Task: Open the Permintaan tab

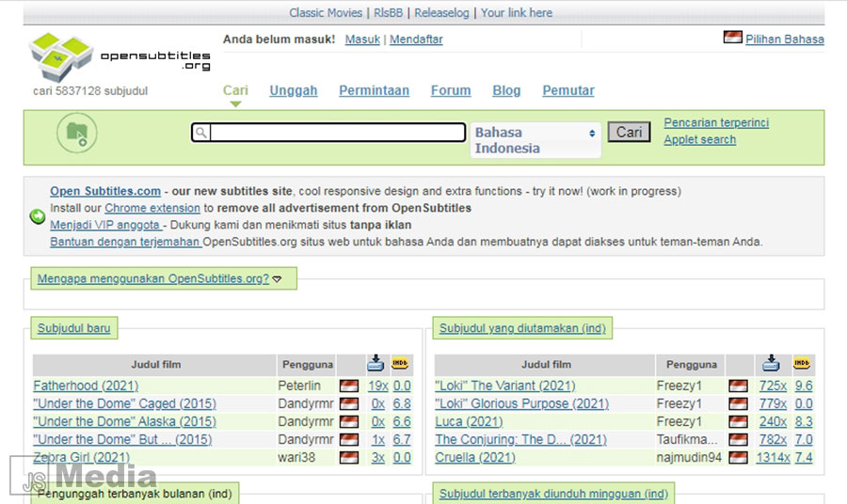Action: (374, 90)
